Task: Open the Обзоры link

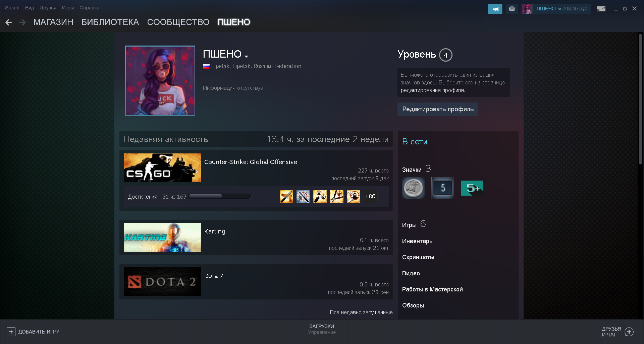Action: click(x=413, y=305)
